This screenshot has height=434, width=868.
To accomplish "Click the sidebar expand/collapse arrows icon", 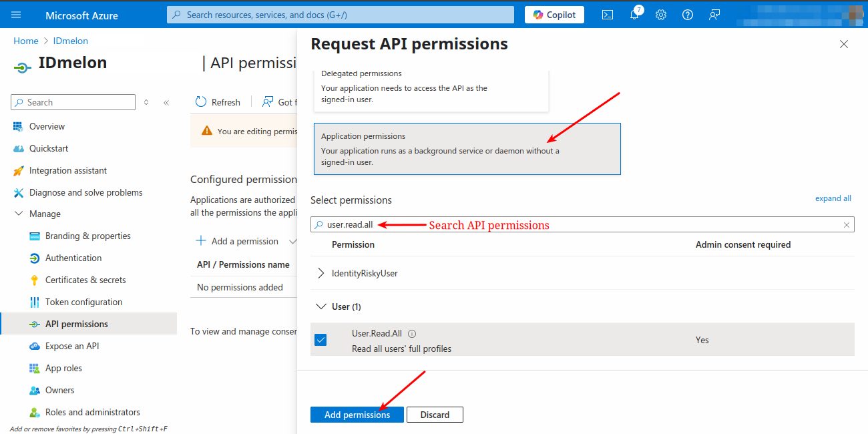I will pos(146,102).
